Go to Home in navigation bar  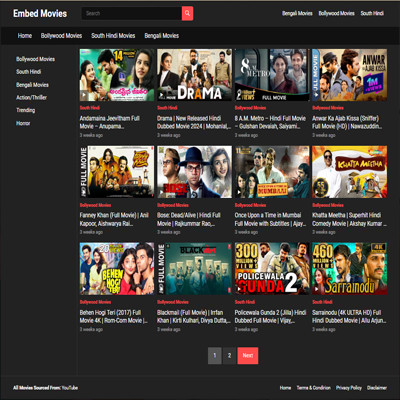[25, 36]
